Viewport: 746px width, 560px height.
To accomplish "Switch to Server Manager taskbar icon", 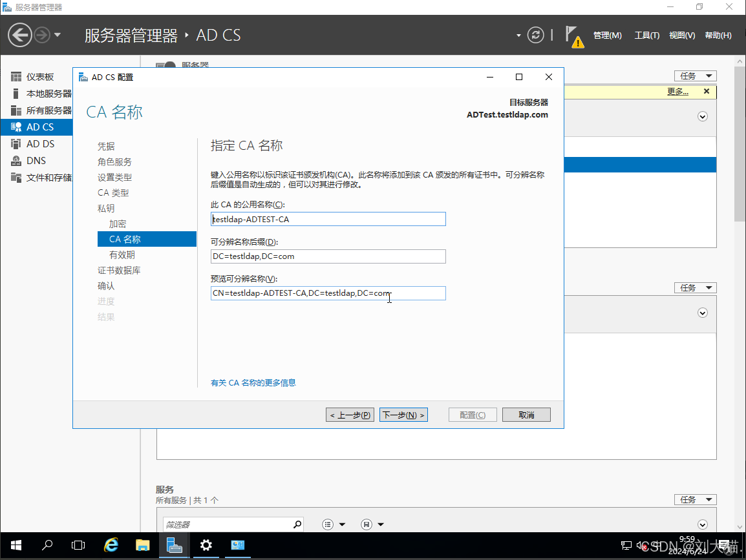I will pyautogui.click(x=174, y=545).
